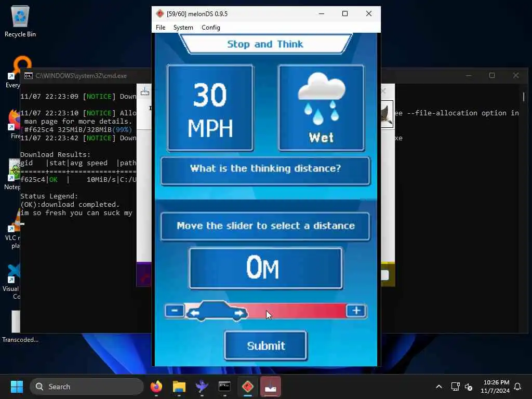Viewport: 532px width, 399px height.
Task: Click the Windows Start button
Action: click(x=17, y=387)
